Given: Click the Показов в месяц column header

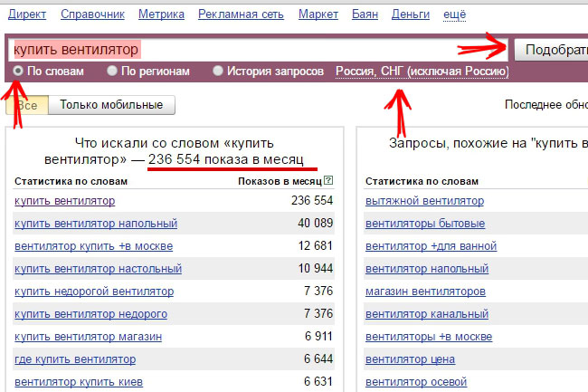Looking at the screenshot, I should [x=280, y=181].
